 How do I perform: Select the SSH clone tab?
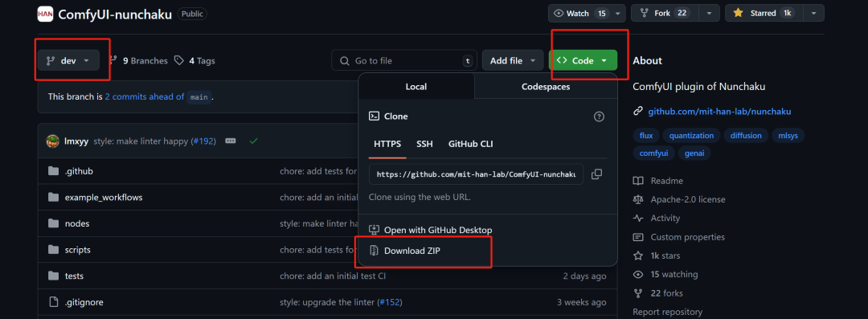click(424, 144)
